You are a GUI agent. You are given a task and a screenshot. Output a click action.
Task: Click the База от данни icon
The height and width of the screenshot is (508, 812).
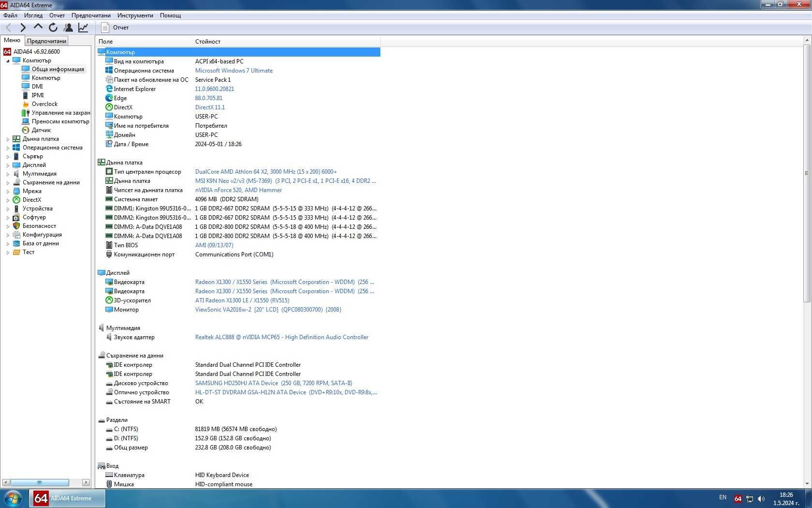point(16,243)
